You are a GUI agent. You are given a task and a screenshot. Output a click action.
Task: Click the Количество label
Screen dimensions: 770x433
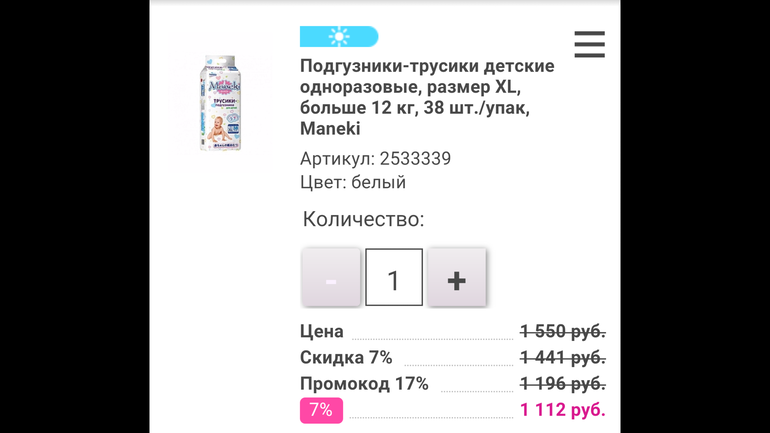(x=363, y=219)
